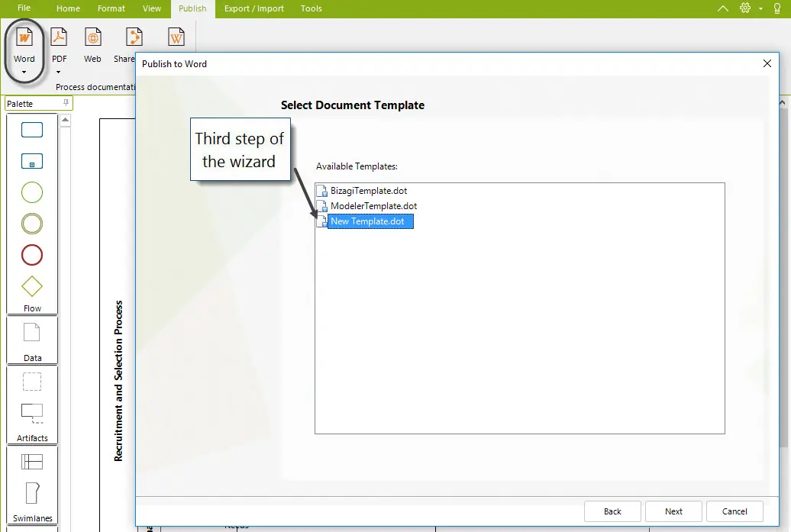Select the Task rectangle in palette
This screenshot has height=532, width=791.
click(32, 130)
